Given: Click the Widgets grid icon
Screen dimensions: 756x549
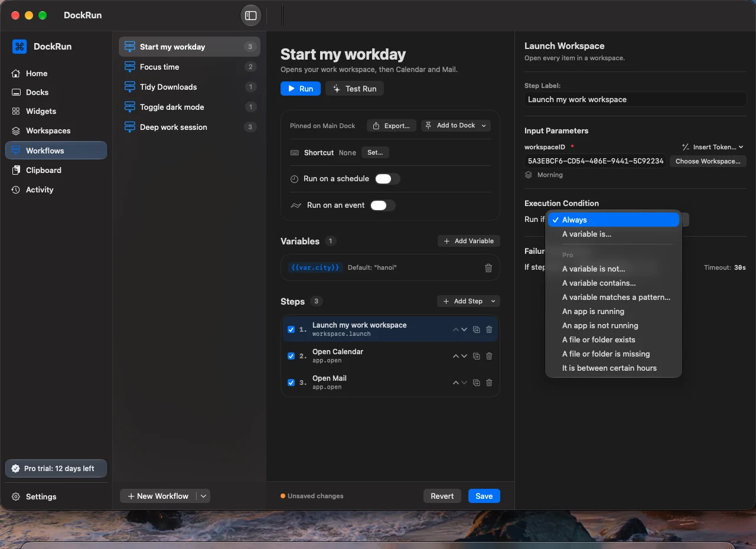Looking at the screenshot, I should pyautogui.click(x=16, y=111).
